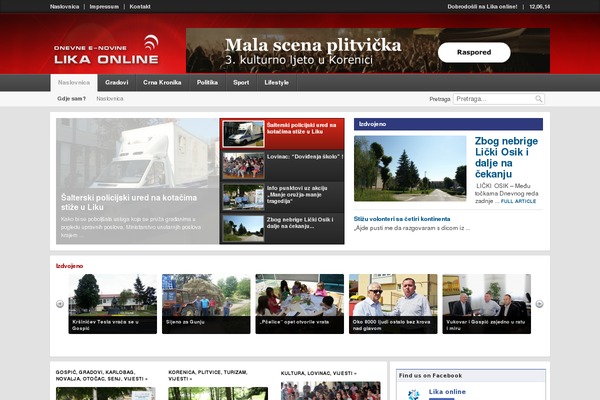600x400 pixels.
Task: Click the date 12.06.14 in top bar
Action: click(x=540, y=7)
